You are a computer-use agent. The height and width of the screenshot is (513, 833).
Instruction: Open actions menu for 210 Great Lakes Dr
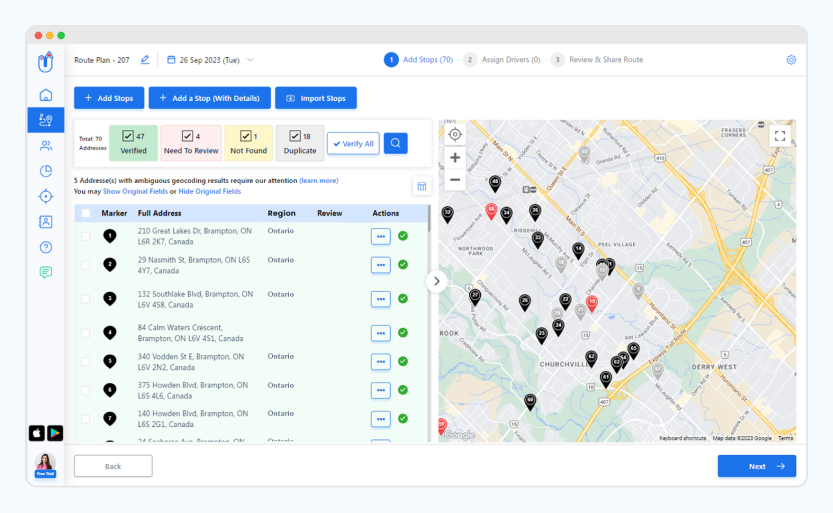pos(381,236)
